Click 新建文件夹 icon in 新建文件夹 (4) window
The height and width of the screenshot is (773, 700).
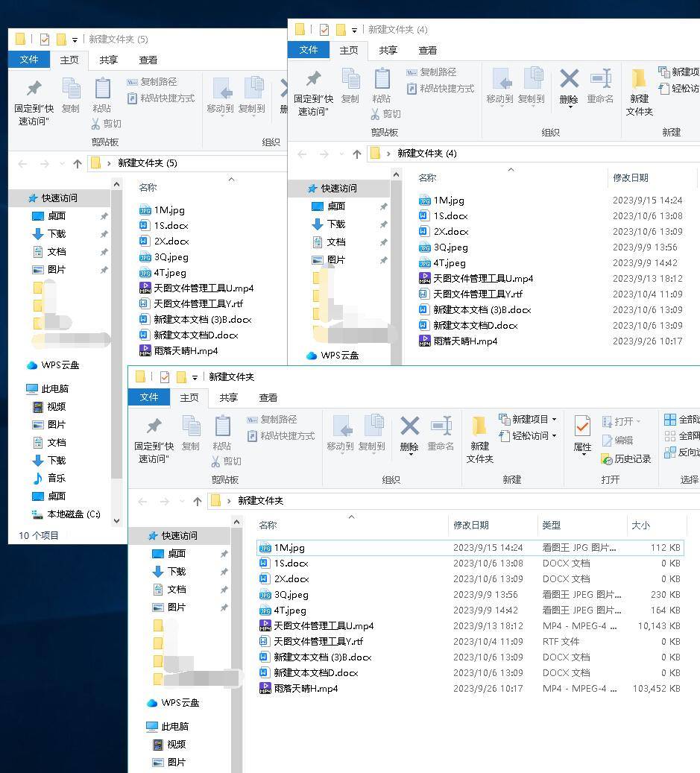640,79
